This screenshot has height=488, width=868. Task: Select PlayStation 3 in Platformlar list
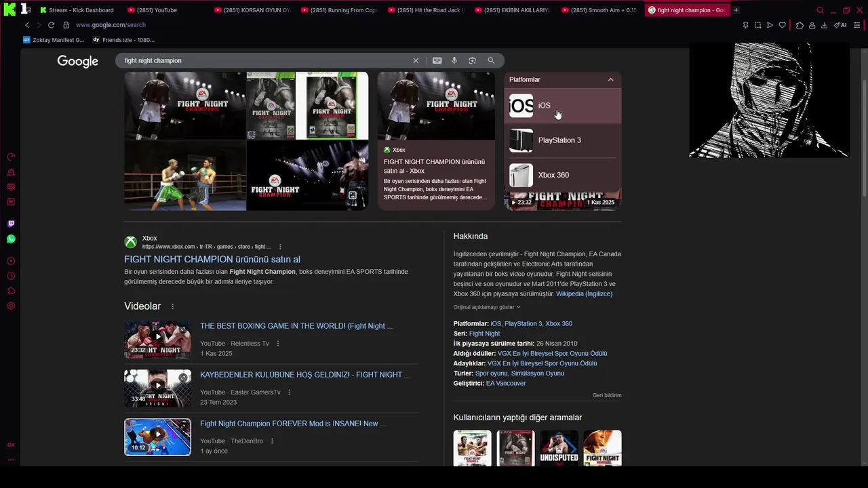[x=562, y=140]
